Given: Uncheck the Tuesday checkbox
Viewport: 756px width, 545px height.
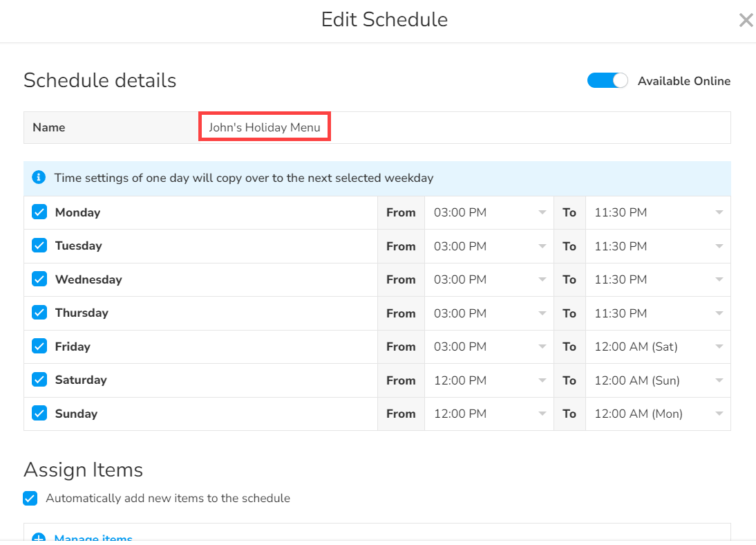Looking at the screenshot, I should pyautogui.click(x=39, y=246).
